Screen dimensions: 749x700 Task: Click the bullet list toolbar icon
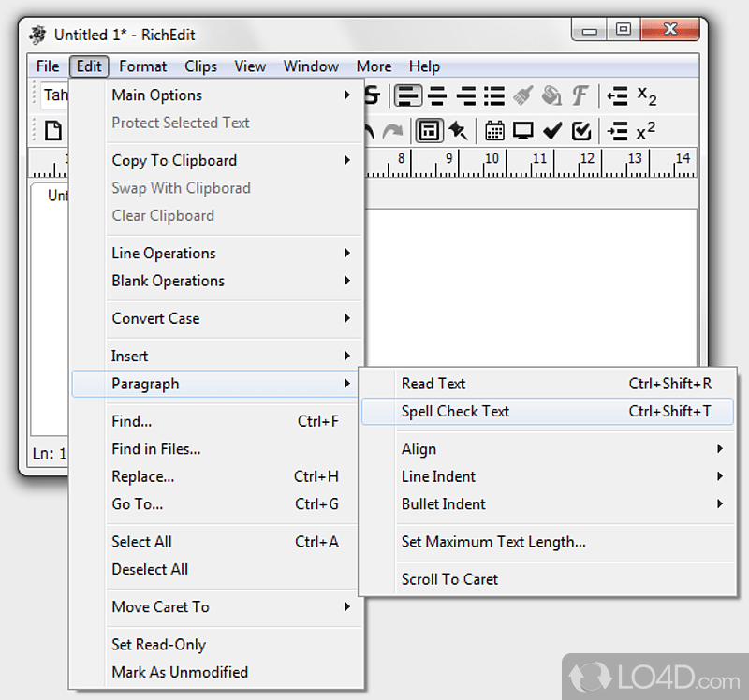coord(494,95)
